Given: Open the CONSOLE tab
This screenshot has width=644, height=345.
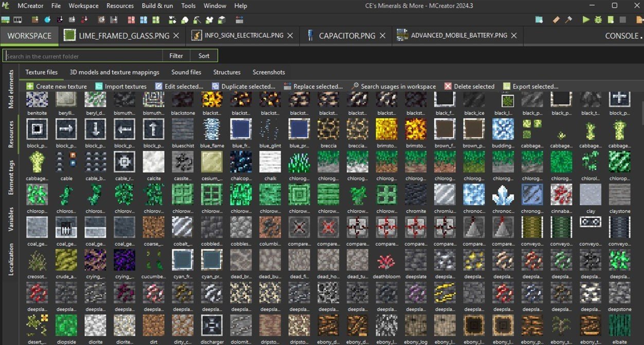Looking at the screenshot, I should point(622,35).
